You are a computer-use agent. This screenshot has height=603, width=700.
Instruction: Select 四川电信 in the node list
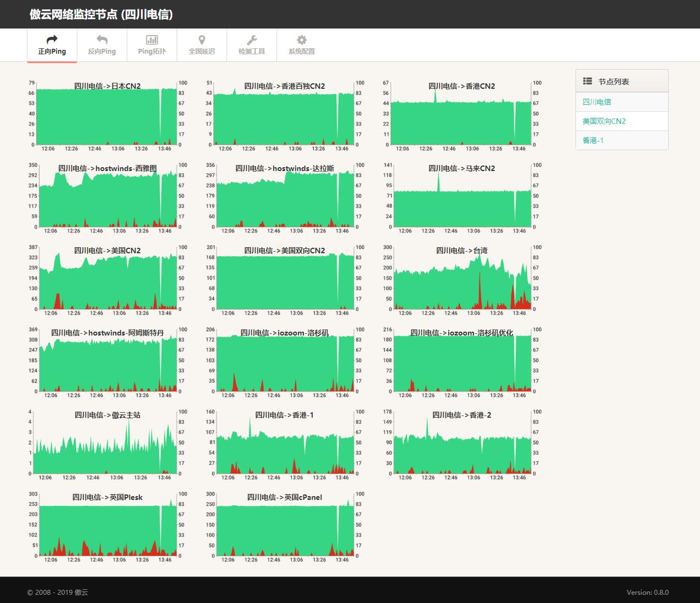click(597, 102)
